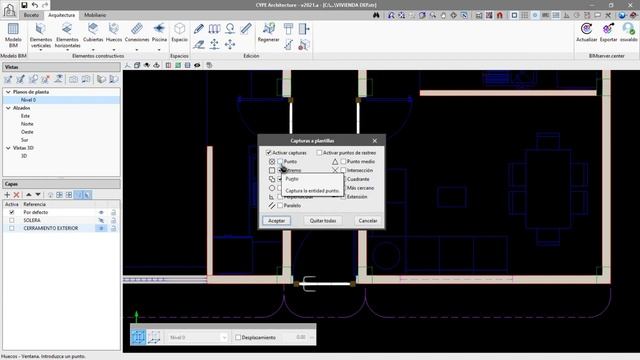
Task: Open the Modelo BIM tool
Action: coord(13,36)
